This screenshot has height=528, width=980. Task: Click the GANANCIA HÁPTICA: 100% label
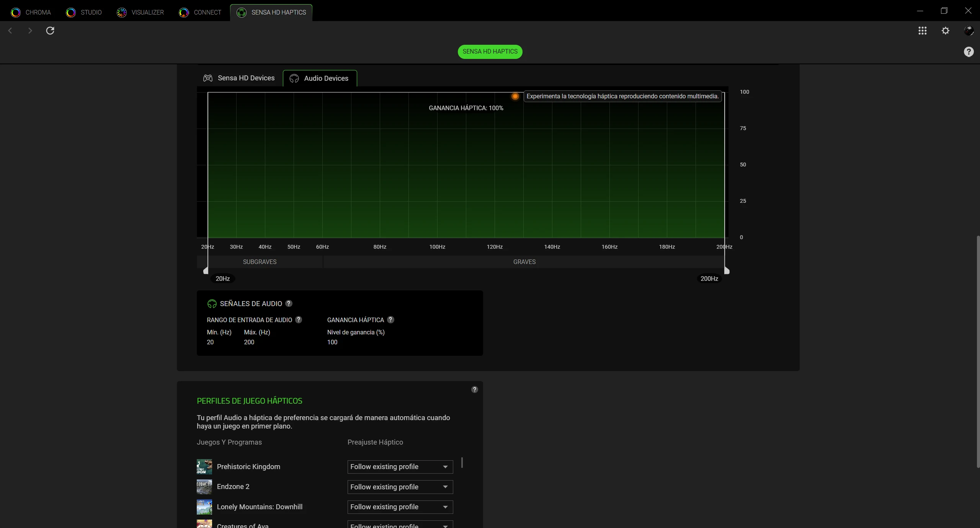point(466,108)
